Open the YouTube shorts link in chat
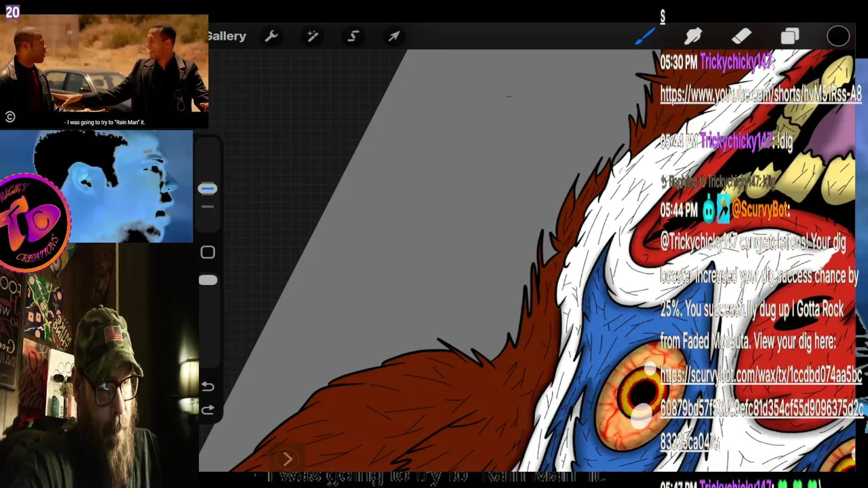Viewport: 868px width, 488px height. 761,95
